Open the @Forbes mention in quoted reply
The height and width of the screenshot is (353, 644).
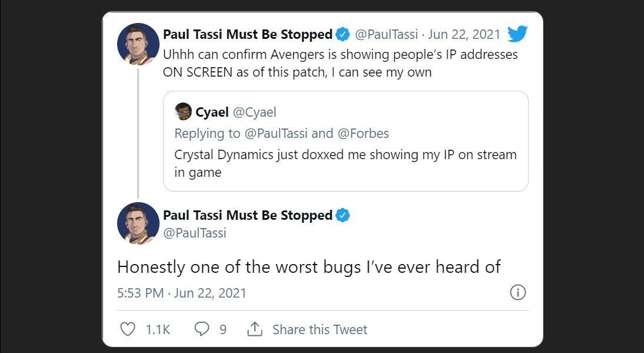click(363, 133)
